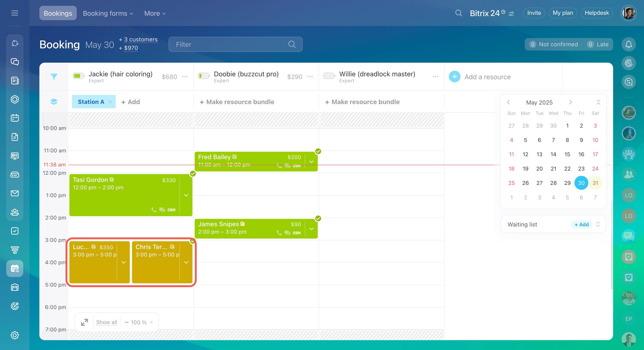The width and height of the screenshot is (644, 350).
Task: Open the More menu in the top navigation
Action: pos(155,13)
